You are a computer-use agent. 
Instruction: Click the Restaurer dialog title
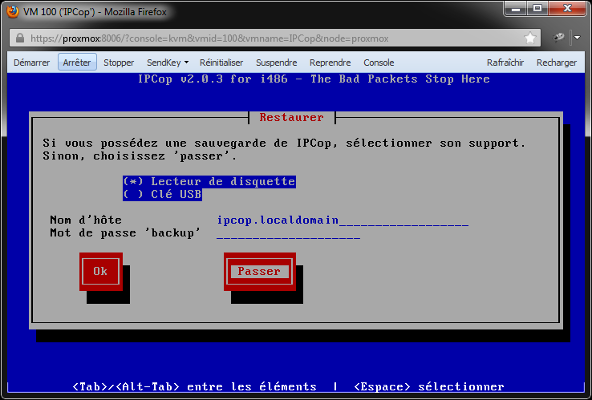(291, 117)
